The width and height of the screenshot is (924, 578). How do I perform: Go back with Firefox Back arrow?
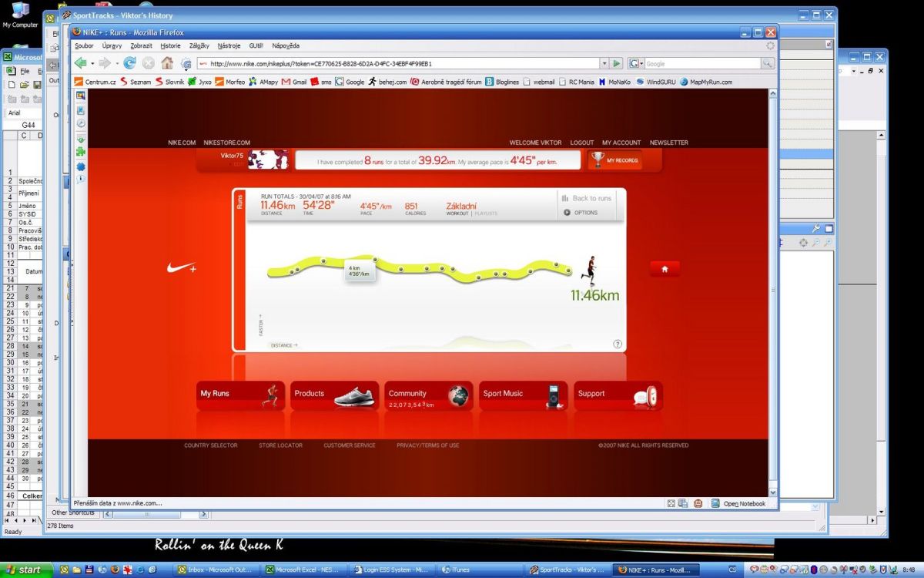81,63
